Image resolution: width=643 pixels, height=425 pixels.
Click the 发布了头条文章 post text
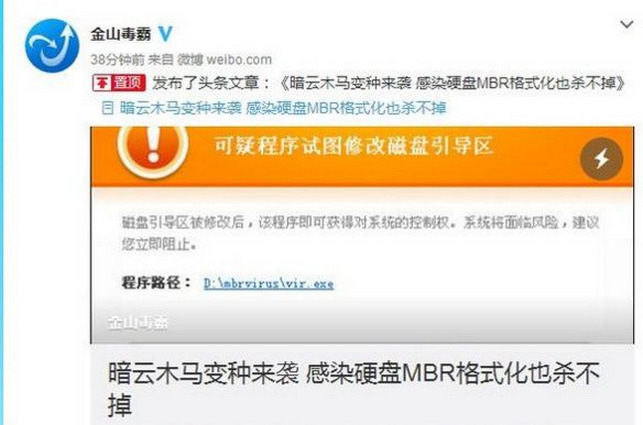point(211,83)
